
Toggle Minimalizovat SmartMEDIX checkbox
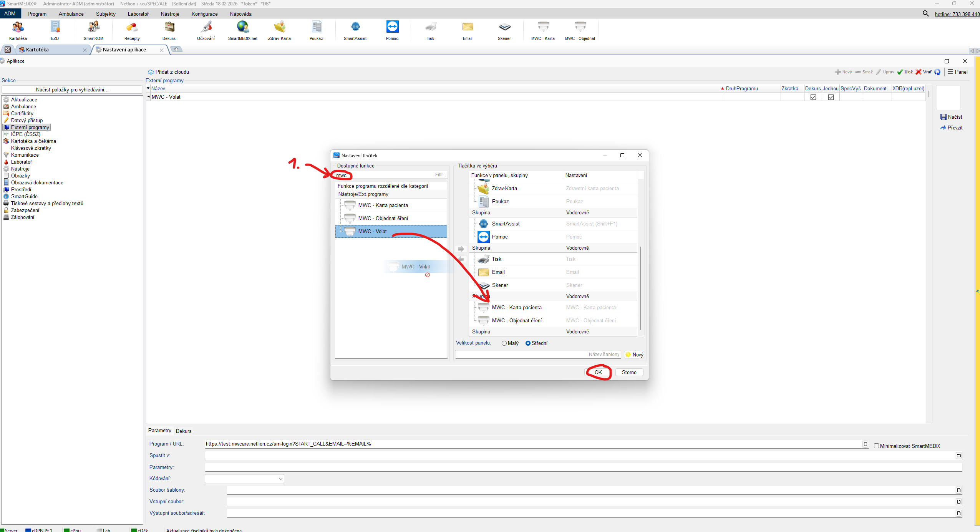coord(876,446)
